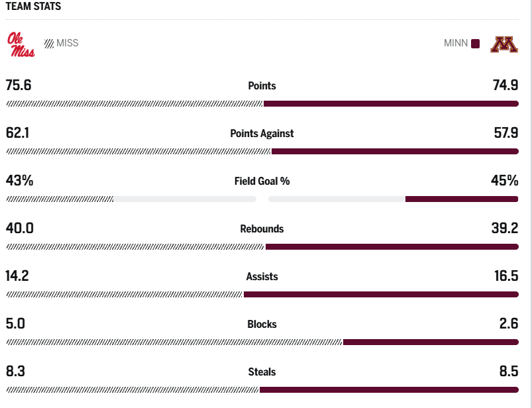Screen dimensions: 532x408
Task: Click Minnesota's 16.5 assists value
Action: pos(505,276)
